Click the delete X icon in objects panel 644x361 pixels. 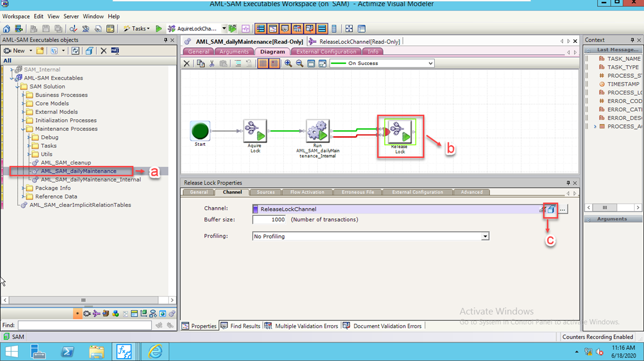coord(104,51)
